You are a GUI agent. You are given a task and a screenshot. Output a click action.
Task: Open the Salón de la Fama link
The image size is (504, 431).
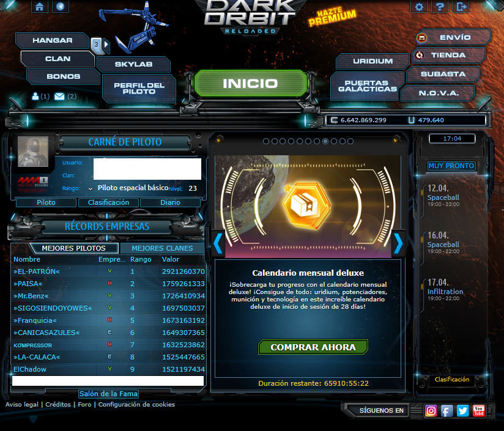[109, 394]
